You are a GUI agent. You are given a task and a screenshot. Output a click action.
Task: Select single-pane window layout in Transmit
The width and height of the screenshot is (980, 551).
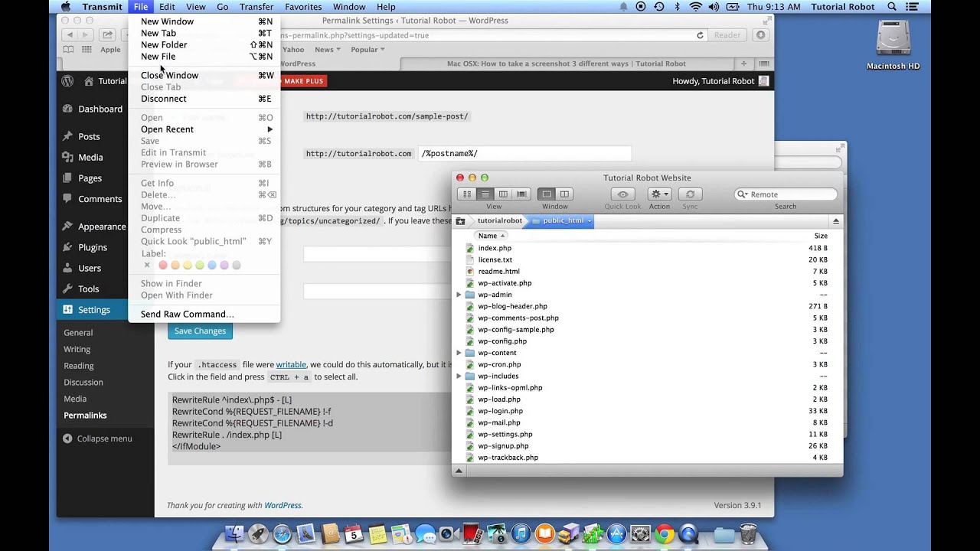[x=546, y=194]
